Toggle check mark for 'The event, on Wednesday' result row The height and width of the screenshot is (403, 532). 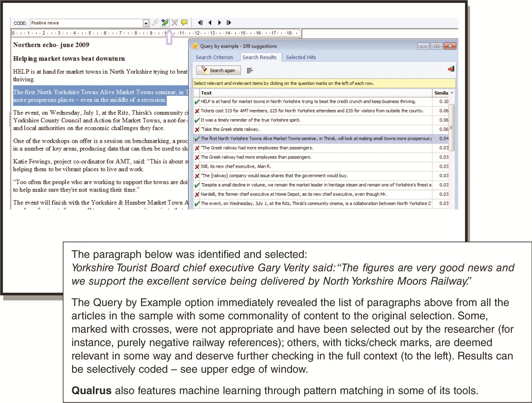[x=197, y=204]
